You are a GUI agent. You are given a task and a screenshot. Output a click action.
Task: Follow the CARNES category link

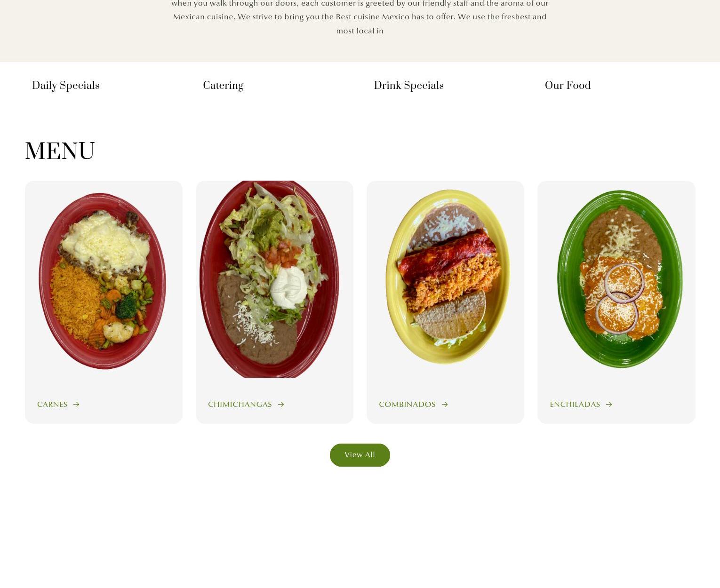coord(52,405)
